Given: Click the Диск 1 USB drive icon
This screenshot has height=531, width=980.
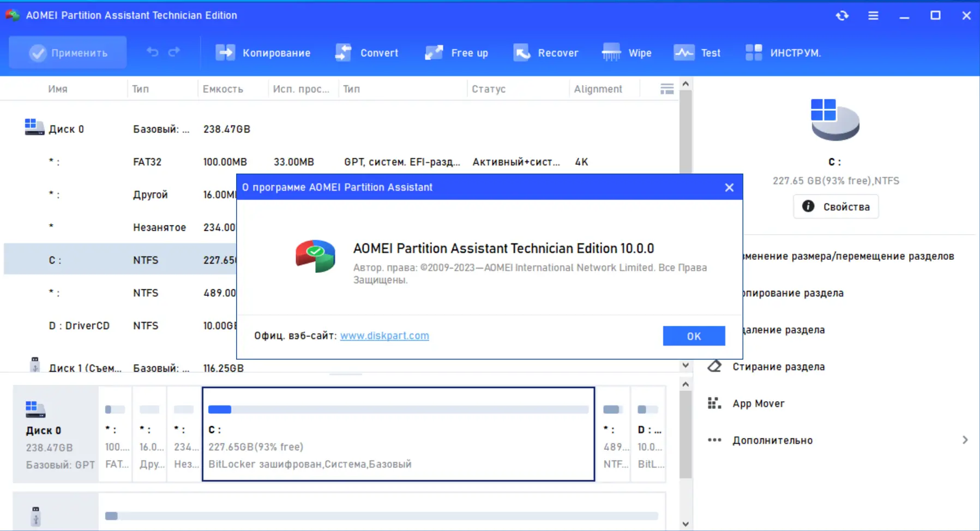Looking at the screenshot, I should [x=35, y=365].
